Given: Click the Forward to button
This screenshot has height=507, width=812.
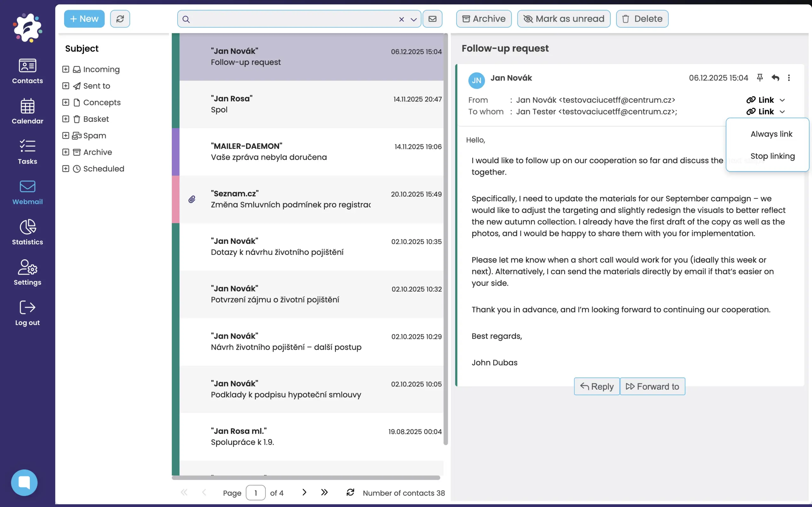Looking at the screenshot, I should pos(652,386).
